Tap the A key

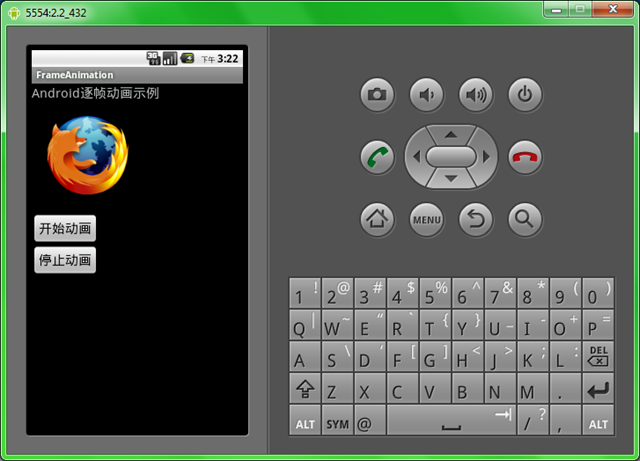click(305, 356)
